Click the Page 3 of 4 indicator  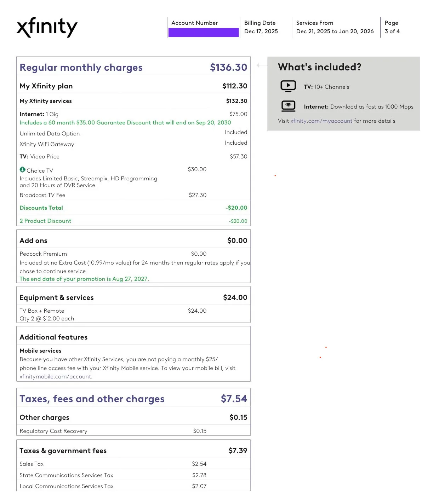point(392,27)
